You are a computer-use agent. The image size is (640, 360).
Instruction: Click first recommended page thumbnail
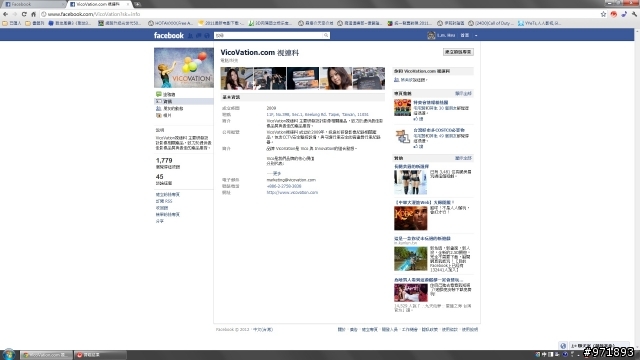402,108
